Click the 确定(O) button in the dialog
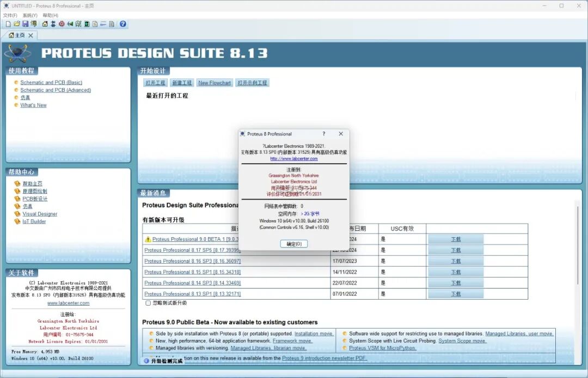This screenshot has width=588, height=378. click(293, 244)
